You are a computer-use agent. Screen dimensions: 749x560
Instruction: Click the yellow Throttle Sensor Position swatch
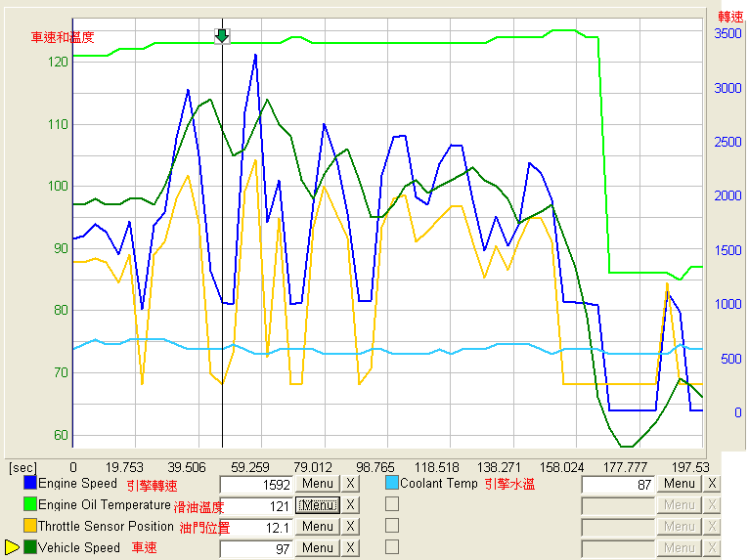click(30, 526)
